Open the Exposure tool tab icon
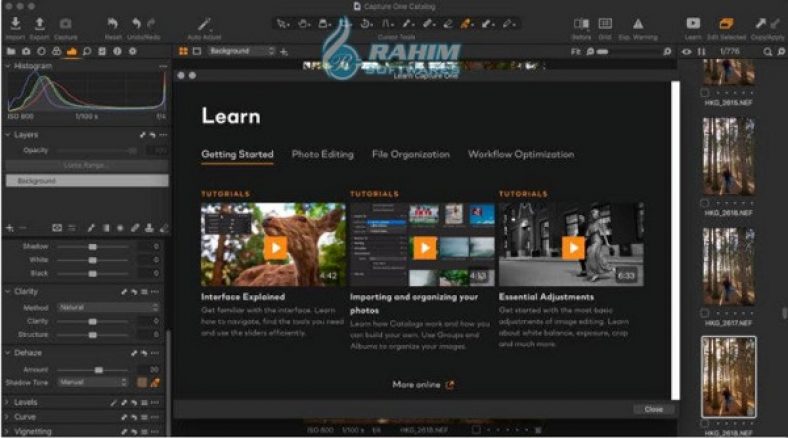 72,51
